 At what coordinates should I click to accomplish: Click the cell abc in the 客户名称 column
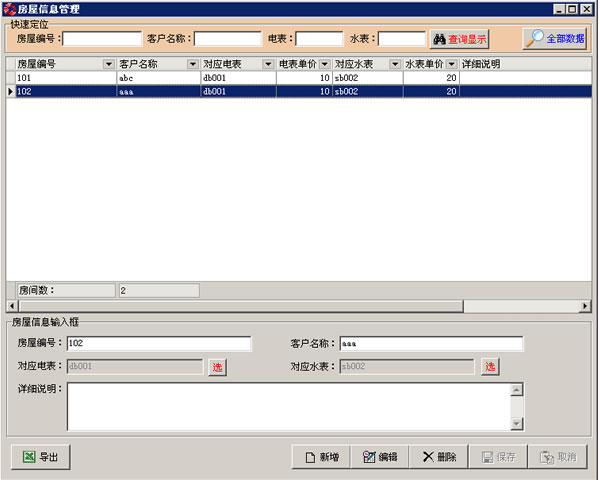[158, 78]
